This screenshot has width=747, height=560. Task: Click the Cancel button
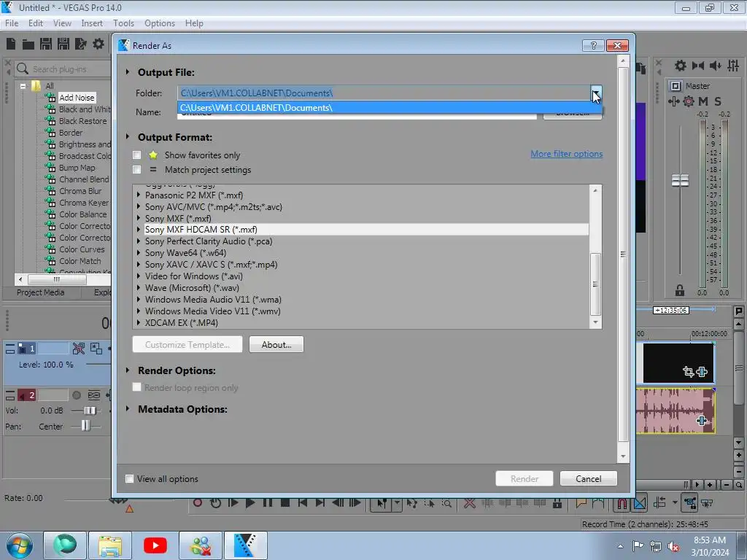click(589, 478)
